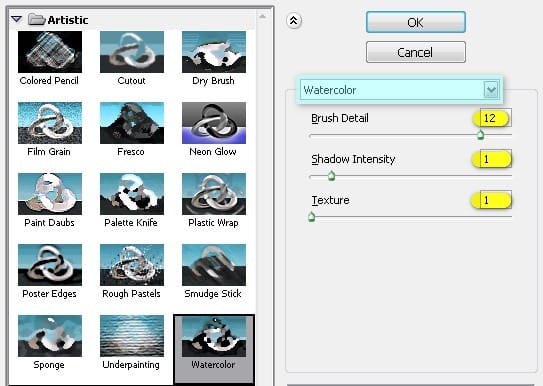The width and height of the screenshot is (543, 386).
Task: Select the Palette Knife filter thumbnail
Action: point(132,194)
